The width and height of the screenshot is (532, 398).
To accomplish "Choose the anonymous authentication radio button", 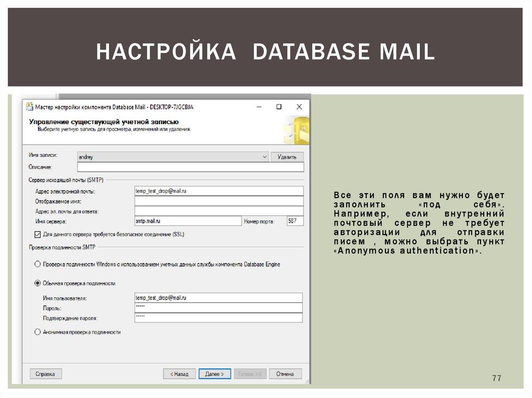I will (x=37, y=332).
